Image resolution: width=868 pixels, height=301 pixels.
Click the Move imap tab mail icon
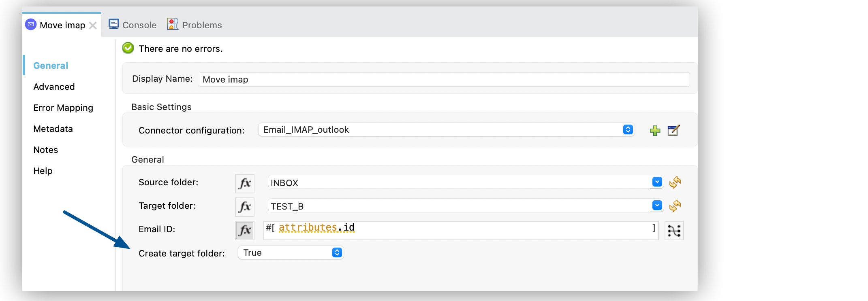point(31,25)
